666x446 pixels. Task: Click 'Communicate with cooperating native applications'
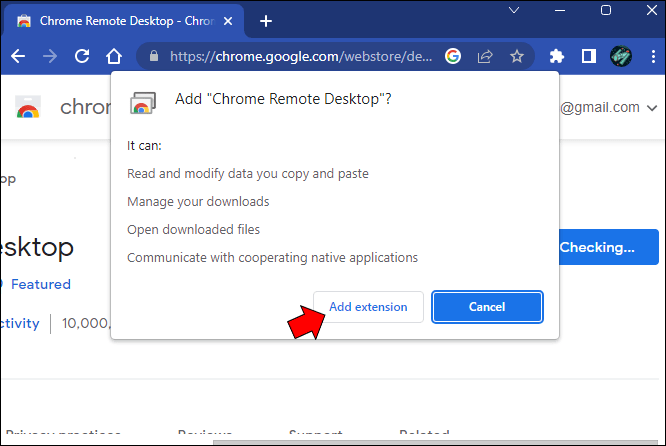(x=272, y=257)
